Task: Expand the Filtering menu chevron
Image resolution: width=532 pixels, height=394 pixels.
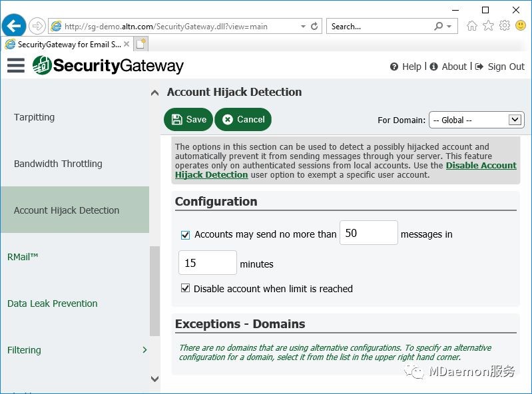Action: (145, 349)
